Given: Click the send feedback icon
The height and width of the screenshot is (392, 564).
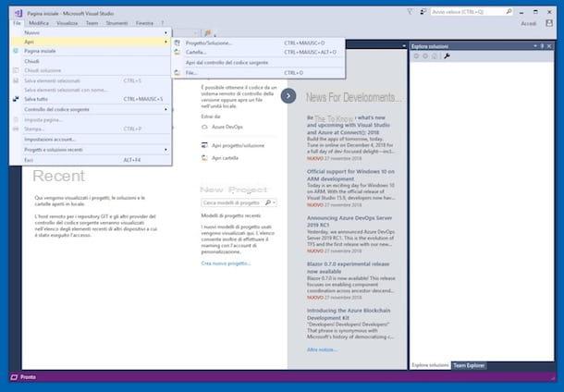Looking at the screenshot, I should (x=423, y=12).
